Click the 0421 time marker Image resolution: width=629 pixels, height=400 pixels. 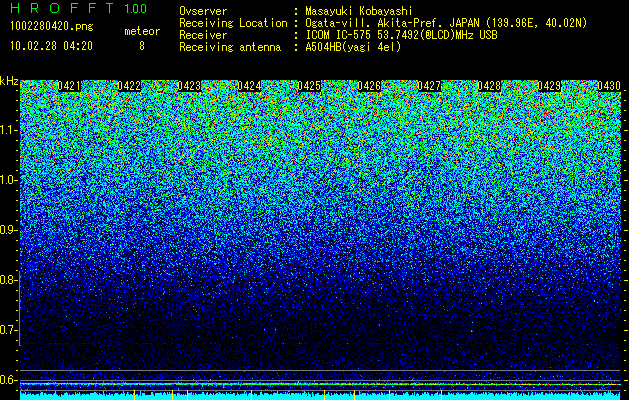[69, 86]
